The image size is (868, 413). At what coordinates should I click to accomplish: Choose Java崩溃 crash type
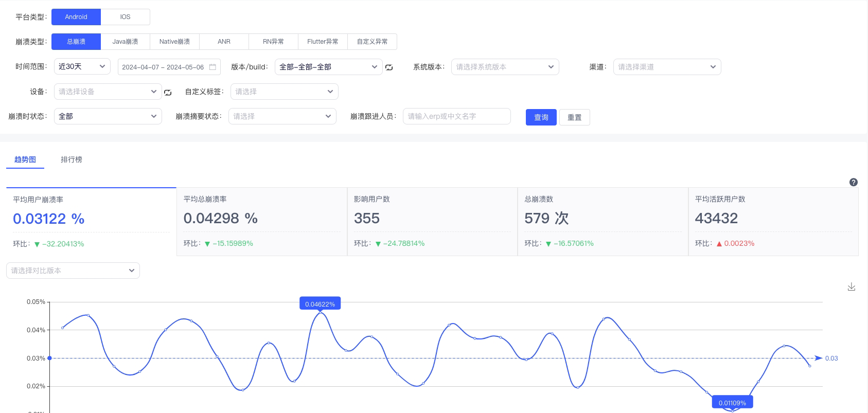tap(126, 42)
